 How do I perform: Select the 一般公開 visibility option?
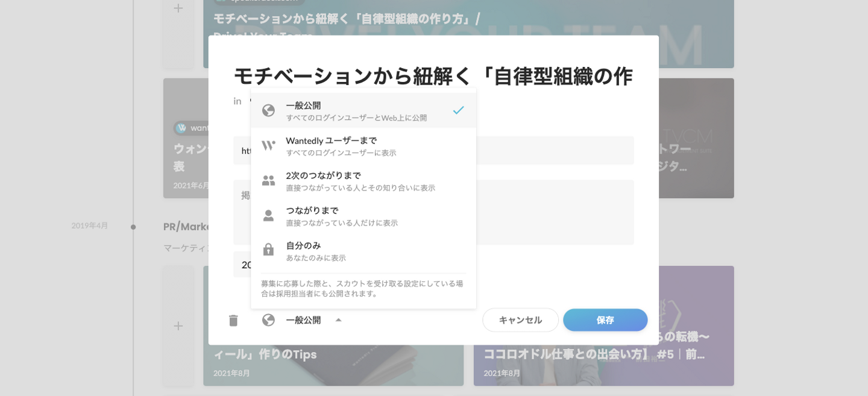[363, 110]
